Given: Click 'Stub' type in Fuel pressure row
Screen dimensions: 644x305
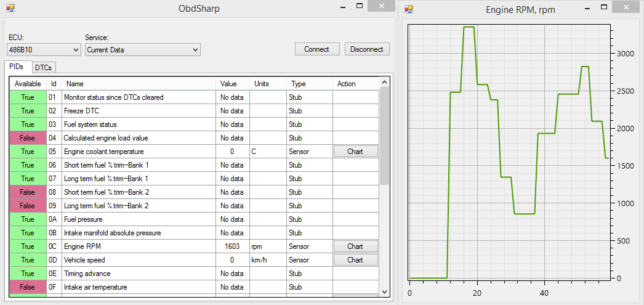Looking at the screenshot, I should click(x=309, y=219).
